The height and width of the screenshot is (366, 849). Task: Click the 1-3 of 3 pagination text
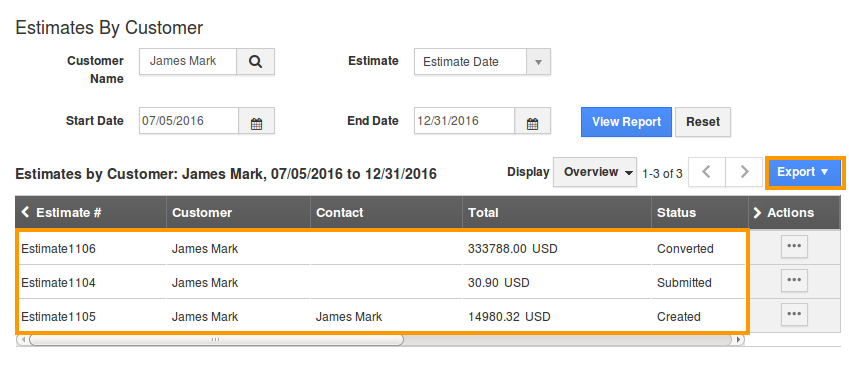tap(662, 174)
